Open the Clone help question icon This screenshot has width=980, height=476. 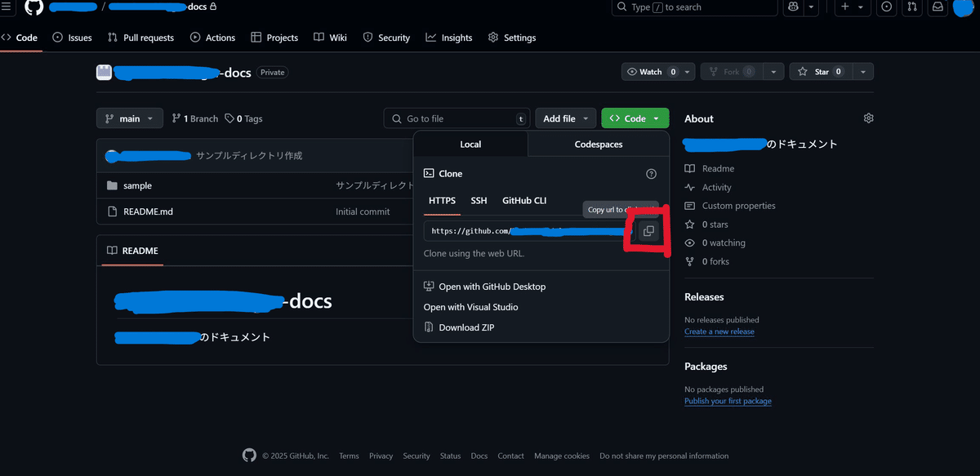click(x=651, y=174)
